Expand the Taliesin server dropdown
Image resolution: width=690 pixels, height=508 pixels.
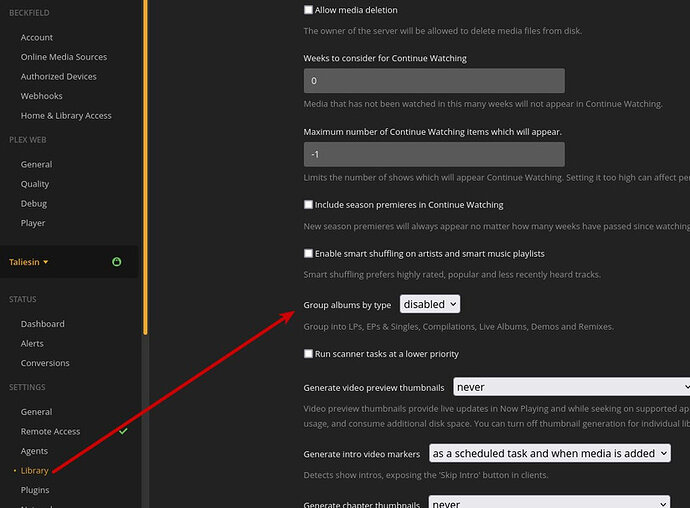29,262
